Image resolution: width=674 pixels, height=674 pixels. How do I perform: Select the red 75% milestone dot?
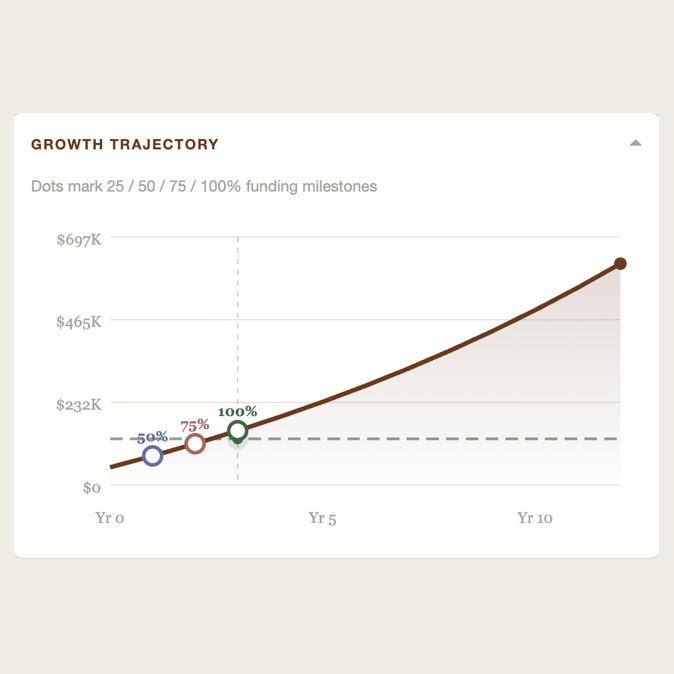pos(195,444)
